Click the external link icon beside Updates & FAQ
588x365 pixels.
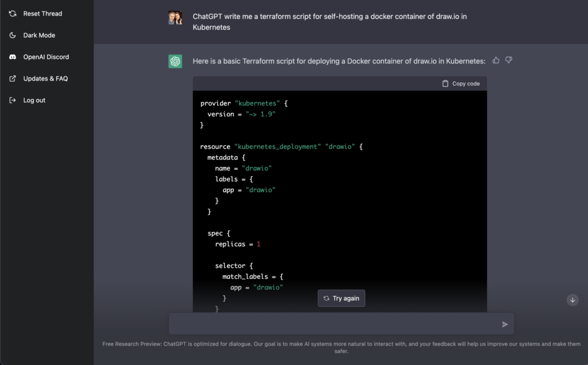tap(13, 79)
